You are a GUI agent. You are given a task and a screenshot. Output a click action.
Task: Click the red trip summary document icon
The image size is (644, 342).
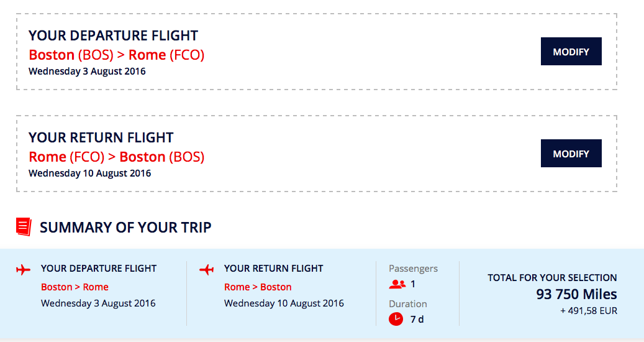pos(24,227)
